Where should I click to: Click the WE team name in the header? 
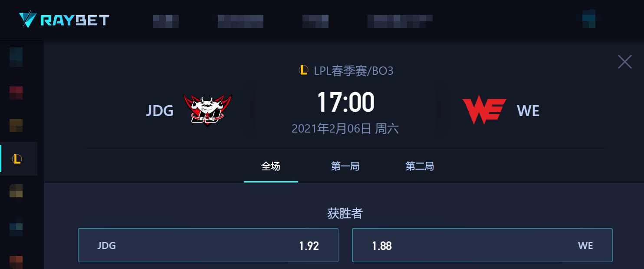click(x=528, y=111)
